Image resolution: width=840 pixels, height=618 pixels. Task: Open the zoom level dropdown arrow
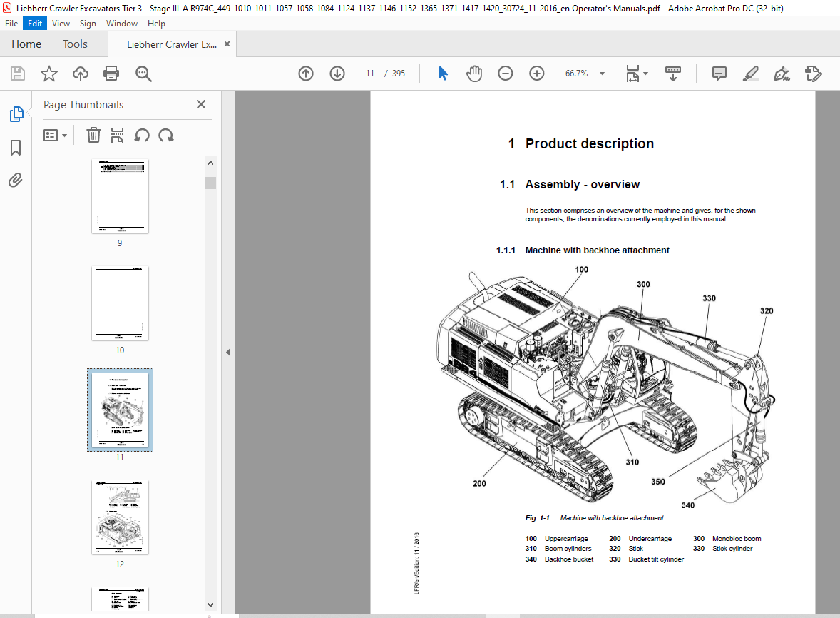tap(602, 74)
